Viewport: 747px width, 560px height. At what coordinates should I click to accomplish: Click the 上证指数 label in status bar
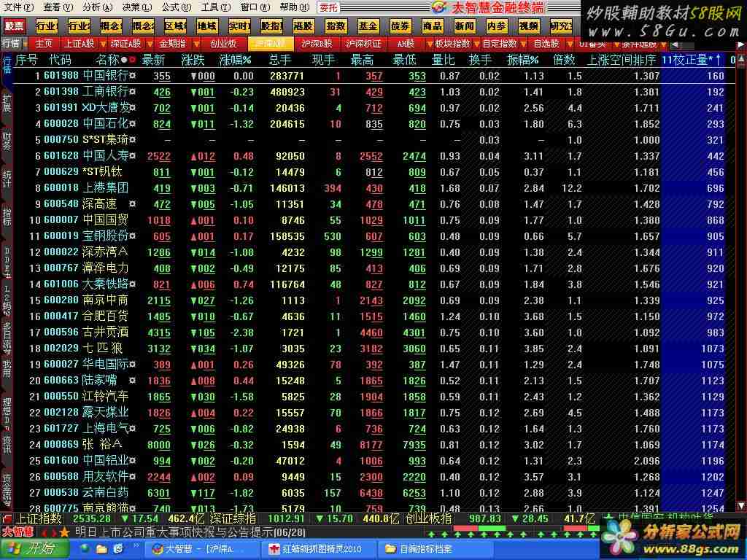(x=39, y=518)
